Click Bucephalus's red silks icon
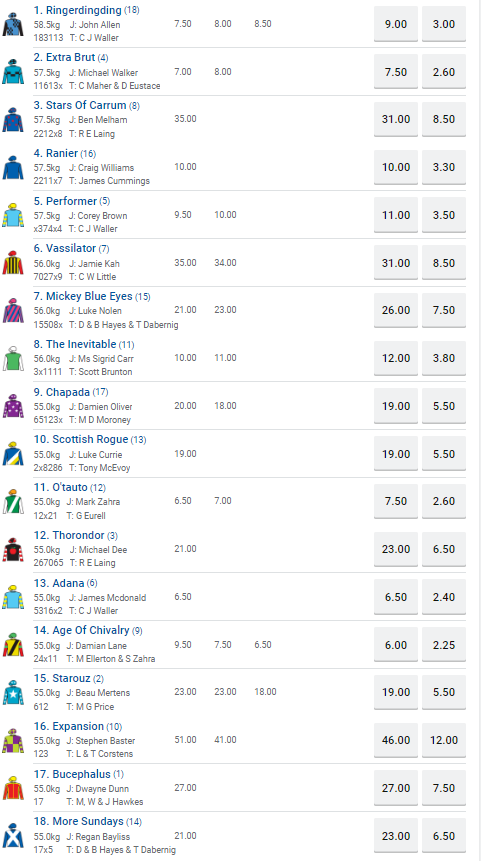 click(x=13, y=789)
